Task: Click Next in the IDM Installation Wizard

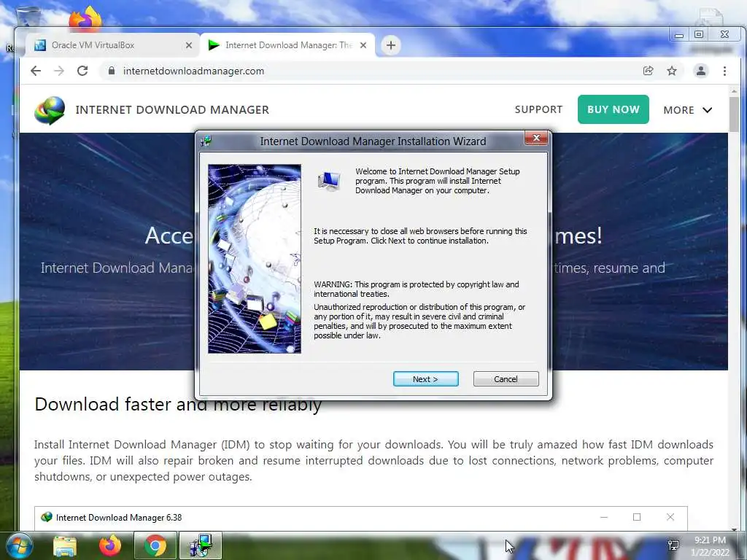Action: (x=425, y=379)
